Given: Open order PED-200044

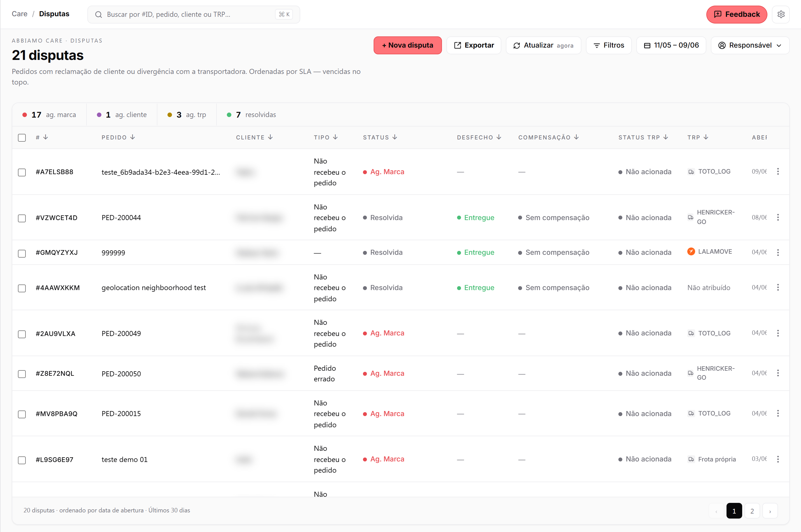Looking at the screenshot, I should point(121,218).
